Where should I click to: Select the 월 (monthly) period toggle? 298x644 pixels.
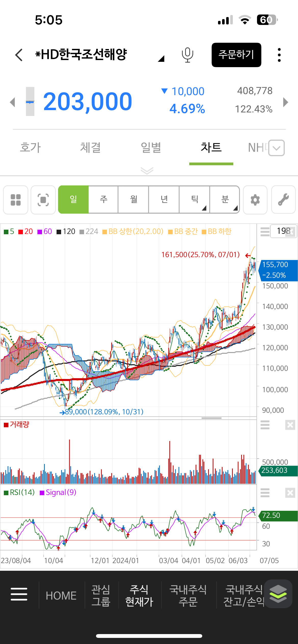point(134,199)
